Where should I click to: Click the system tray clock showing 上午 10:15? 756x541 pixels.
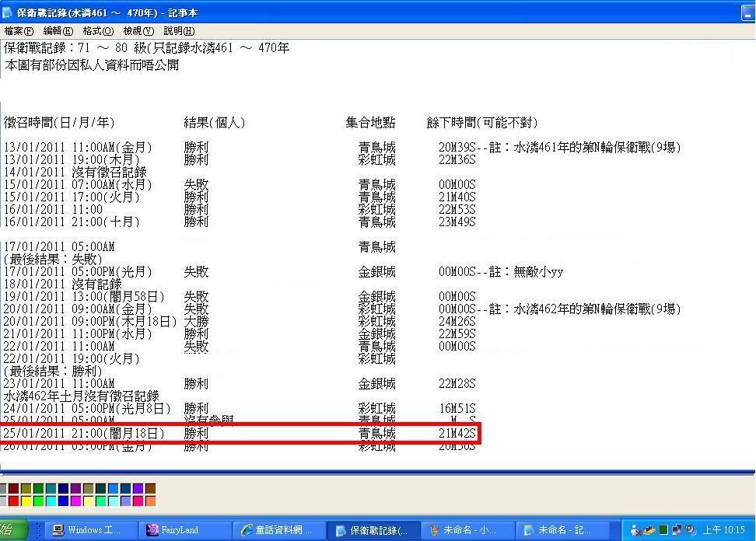pos(724,530)
